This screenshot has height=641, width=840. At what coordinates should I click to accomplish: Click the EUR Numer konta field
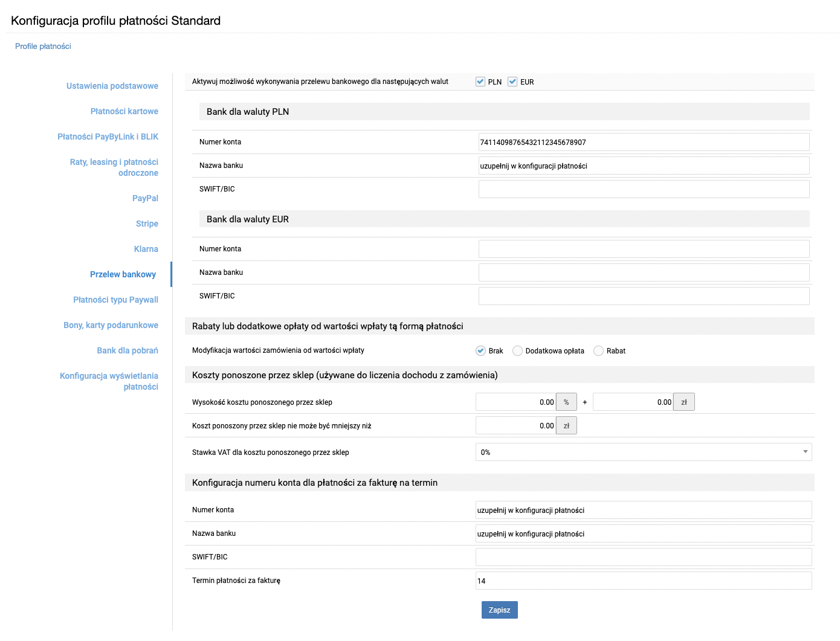[644, 249]
